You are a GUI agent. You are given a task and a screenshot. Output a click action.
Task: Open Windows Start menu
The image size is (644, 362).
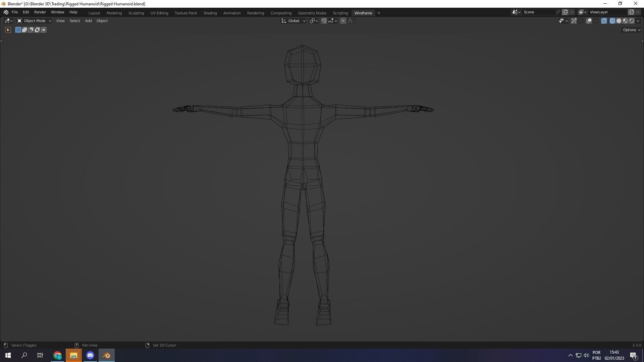pos(8,355)
